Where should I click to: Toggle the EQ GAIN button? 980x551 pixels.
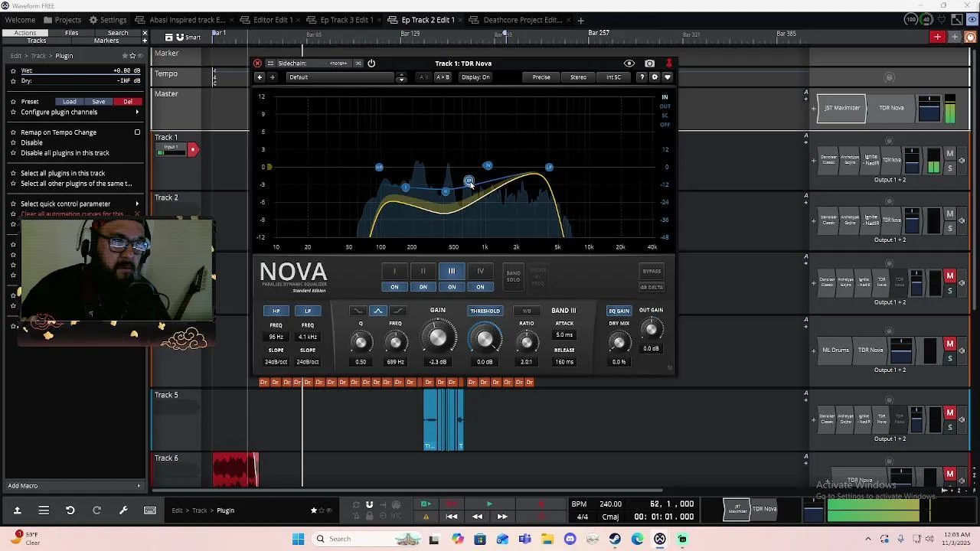(x=619, y=311)
